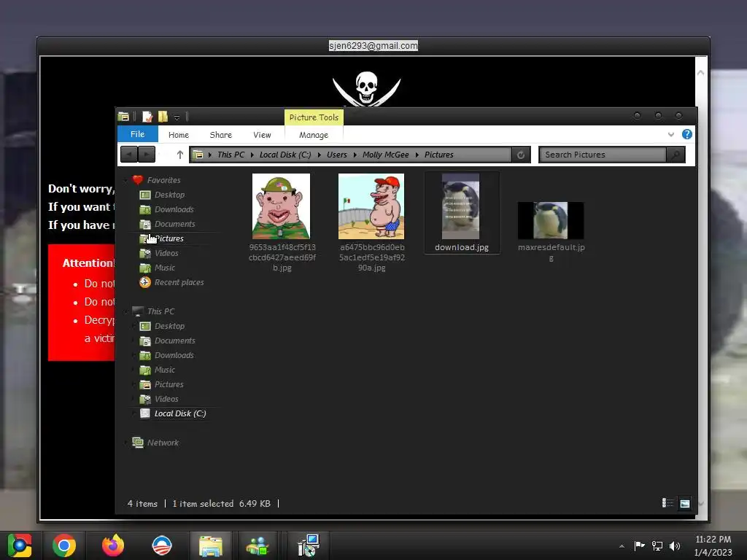Select Local Disk (C:) breadcrumb segment

285,155
